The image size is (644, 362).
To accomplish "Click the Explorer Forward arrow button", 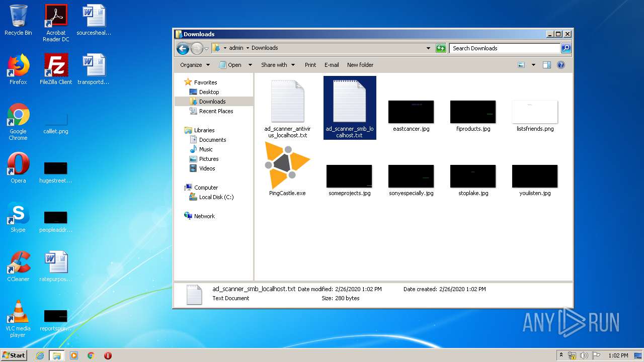I will click(197, 48).
